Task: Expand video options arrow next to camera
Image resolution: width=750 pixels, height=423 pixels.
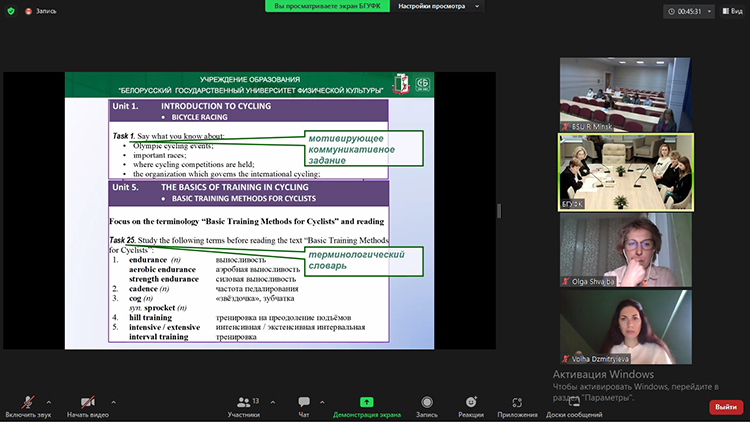Action: coord(113,402)
